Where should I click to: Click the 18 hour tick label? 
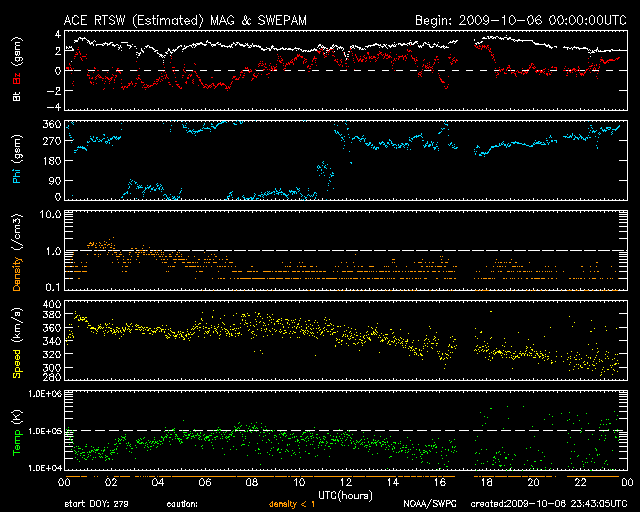point(487,482)
